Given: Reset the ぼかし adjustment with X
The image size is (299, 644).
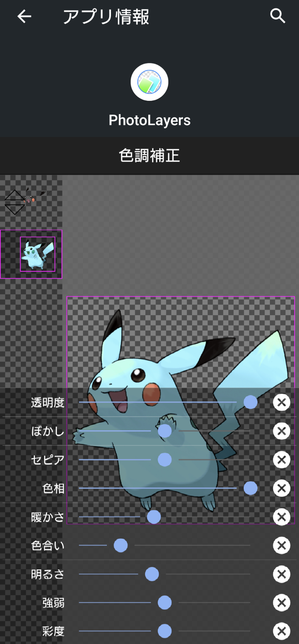Looking at the screenshot, I should point(281,431).
